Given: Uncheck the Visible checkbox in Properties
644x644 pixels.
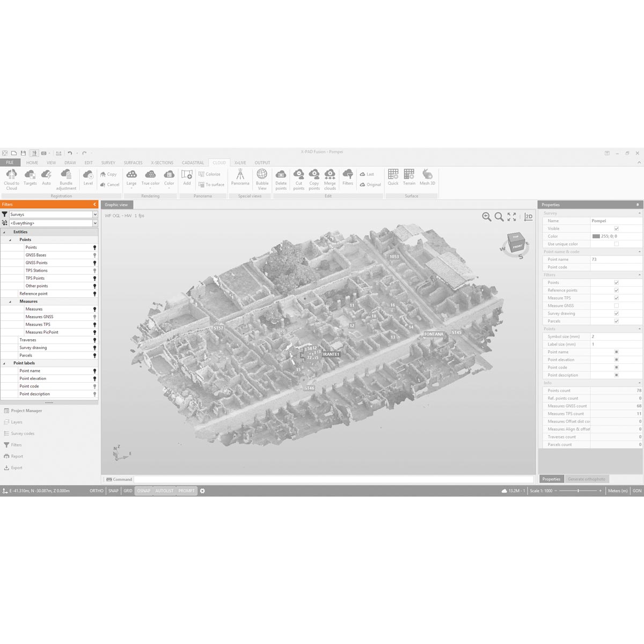Looking at the screenshot, I should [616, 229].
